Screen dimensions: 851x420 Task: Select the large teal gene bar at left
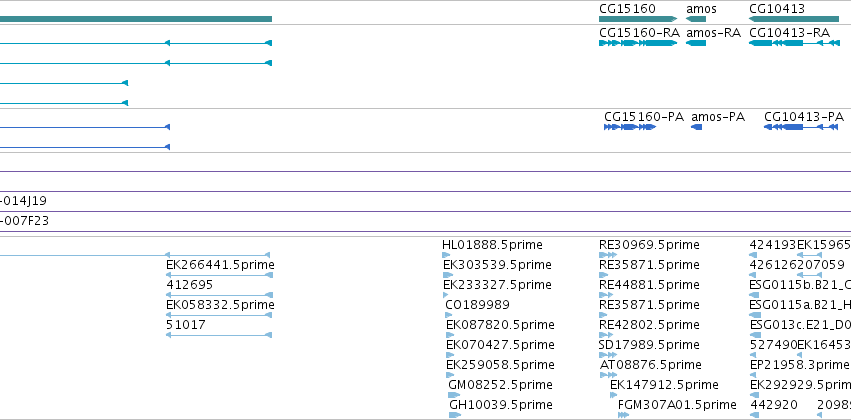point(136,19)
